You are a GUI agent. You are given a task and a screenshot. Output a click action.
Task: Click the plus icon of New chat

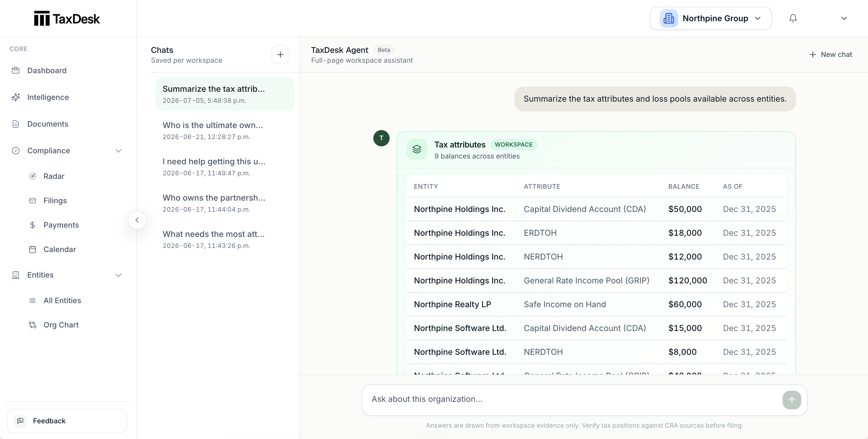[x=812, y=55]
